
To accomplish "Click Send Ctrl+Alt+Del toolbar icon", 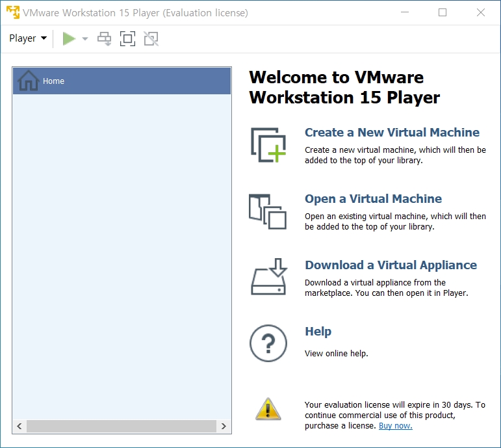I will click(x=105, y=39).
